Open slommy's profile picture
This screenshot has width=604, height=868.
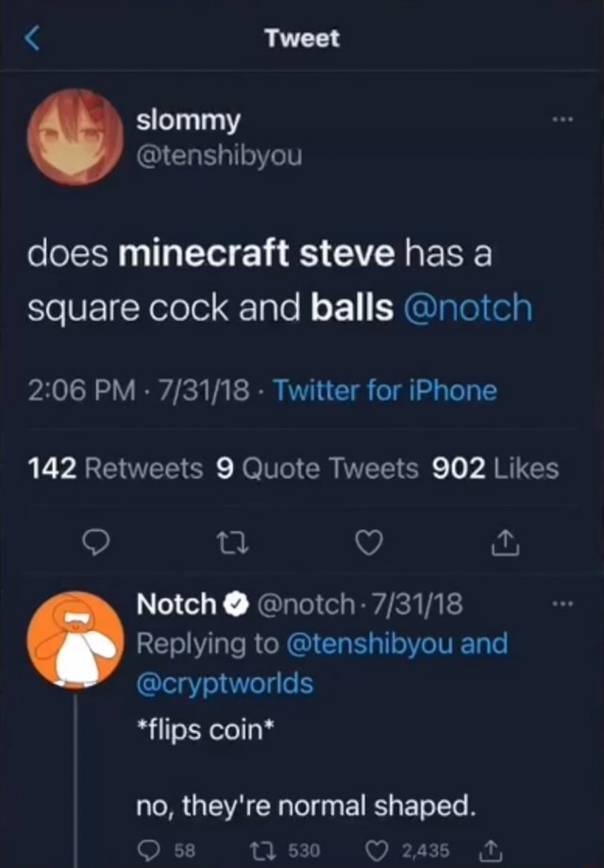point(75,137)
